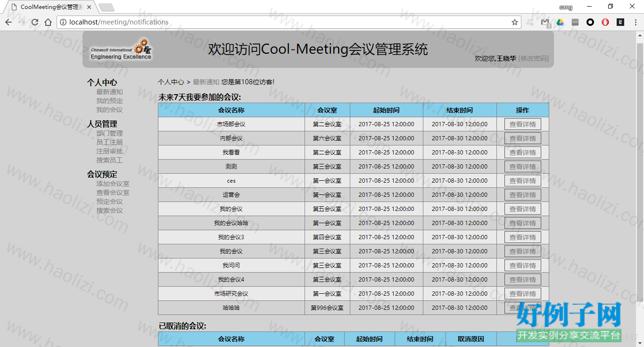This screenshot has height=347, width=644.
Task: Click 查看详情 for 我的会议3
Action: pos(522,237)
